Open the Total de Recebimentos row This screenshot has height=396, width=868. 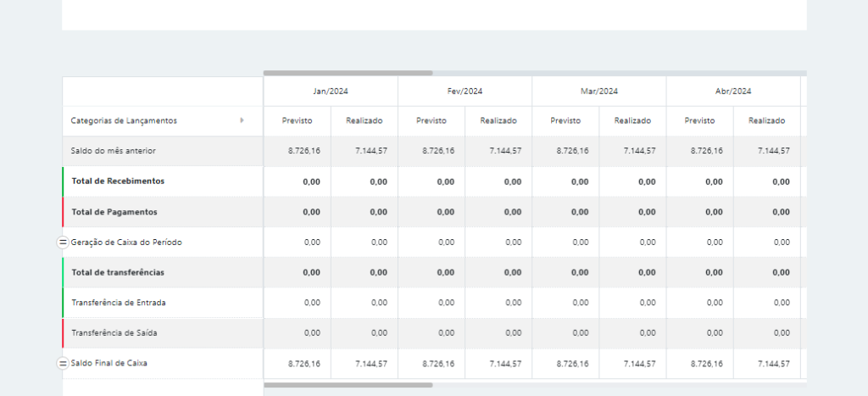(118, 181)
